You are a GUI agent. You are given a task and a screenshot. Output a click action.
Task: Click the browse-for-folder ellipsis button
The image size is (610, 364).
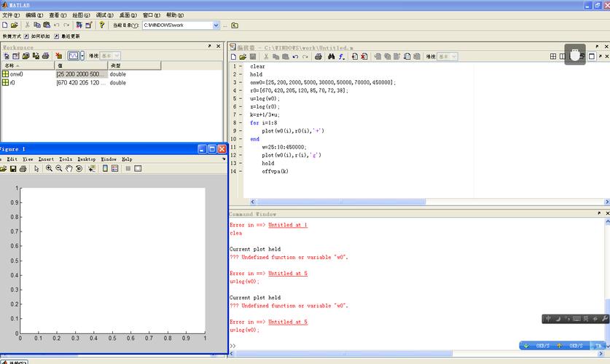click(225, 25)
